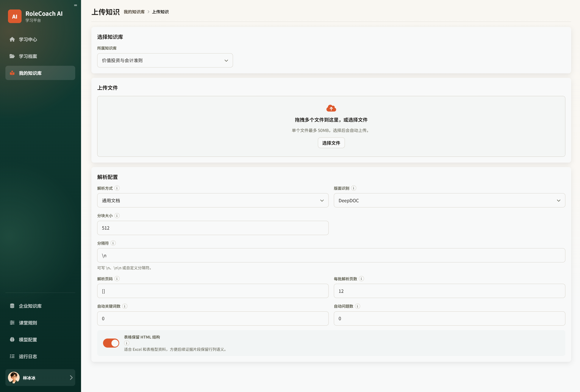Image resolution: width=580 pixels, height=392 pixels.
Task: Show info tooltip for 解析方式
Action: [117, 188]
